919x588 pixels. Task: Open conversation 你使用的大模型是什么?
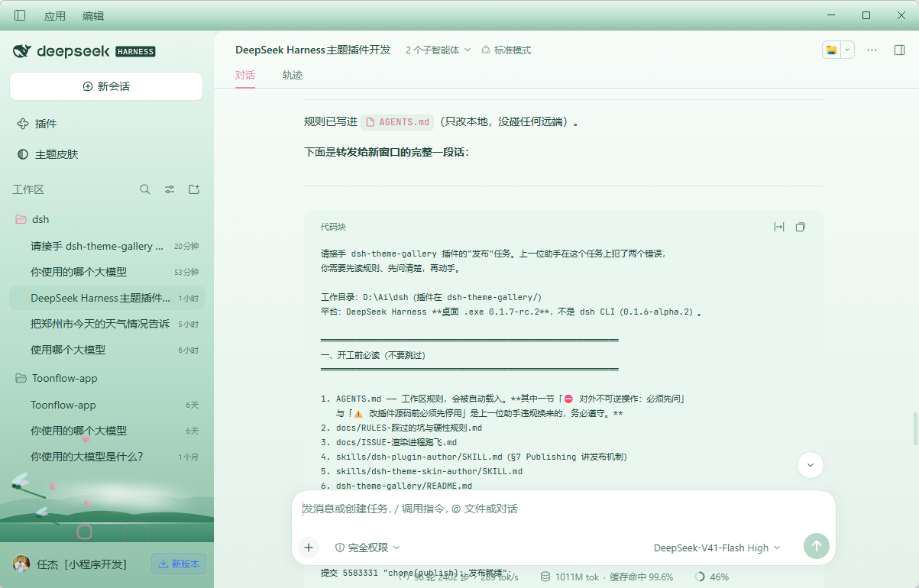click(107, 457)
